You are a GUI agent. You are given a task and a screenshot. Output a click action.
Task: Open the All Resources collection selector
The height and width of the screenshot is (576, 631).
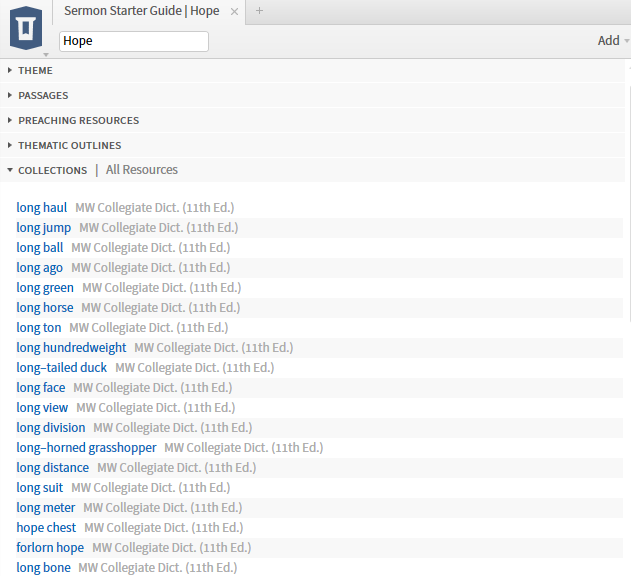pyautogui.click(x=142, y=170)
